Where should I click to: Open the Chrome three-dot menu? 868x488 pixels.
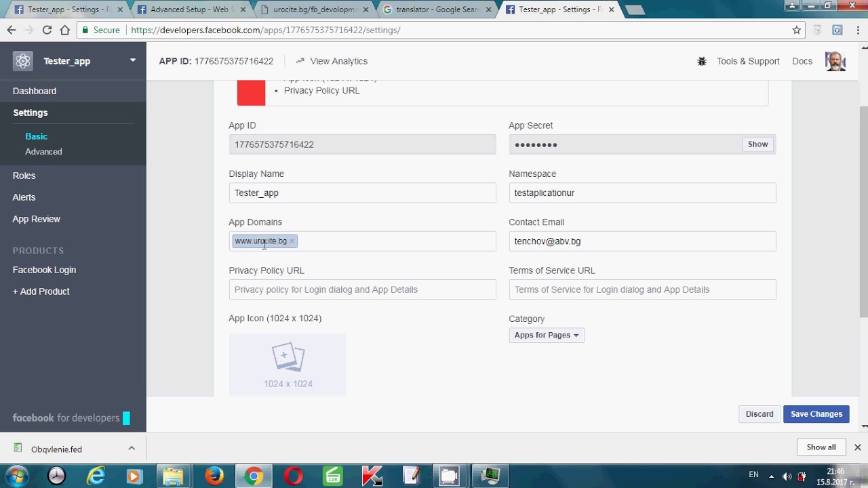coord(856,30)
